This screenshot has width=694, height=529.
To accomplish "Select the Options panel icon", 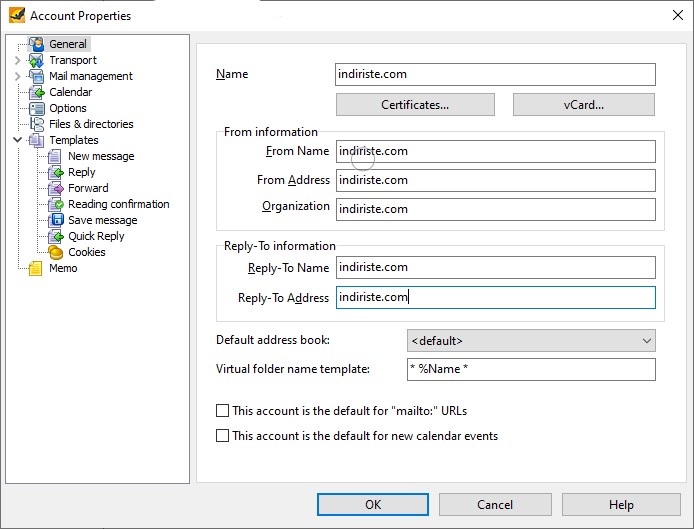I will pos(37,108).
